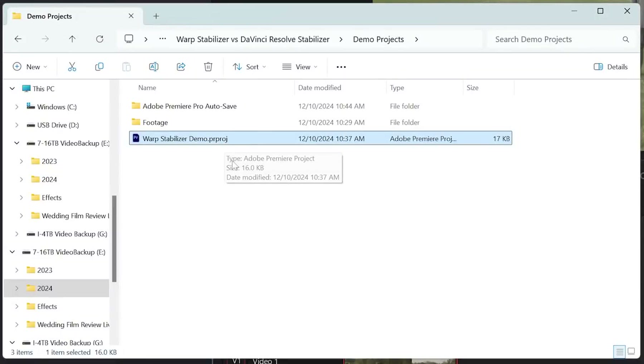
Task: Sort by the Date modified column header
Action: pyautogui.click(x=319, y=88)
